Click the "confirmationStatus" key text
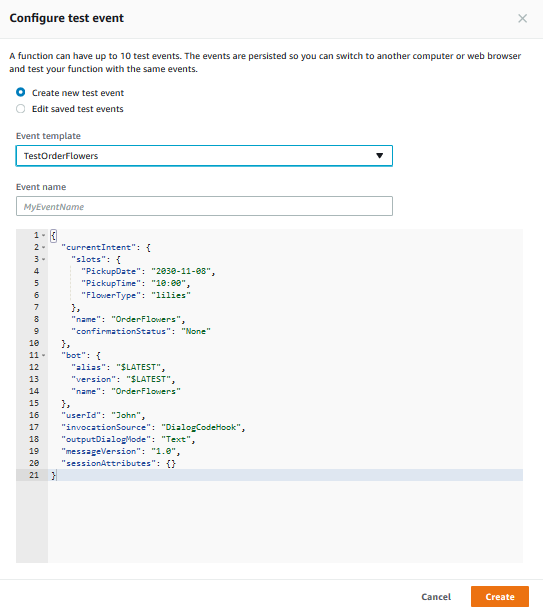 click(x=121, y=331)
